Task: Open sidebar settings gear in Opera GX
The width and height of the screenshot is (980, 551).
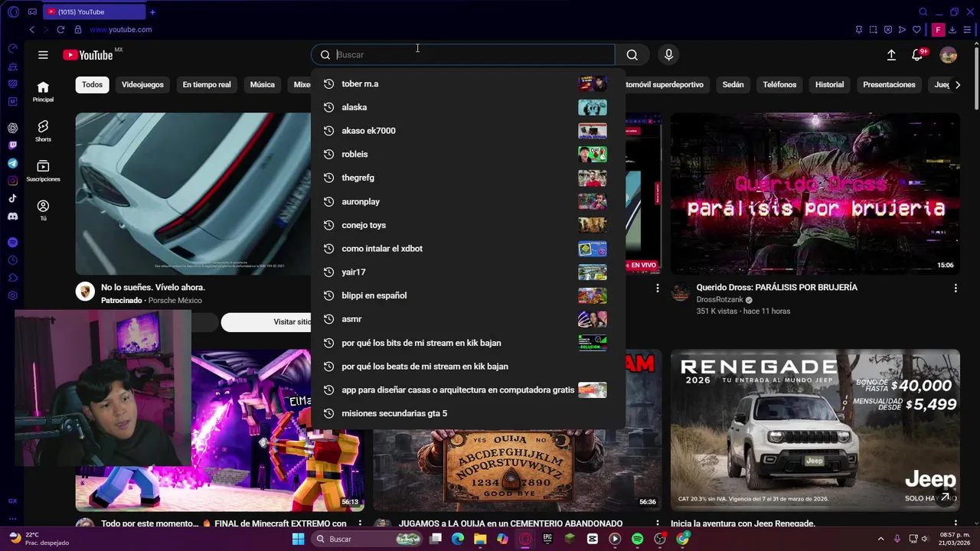Action: point(13,295)
